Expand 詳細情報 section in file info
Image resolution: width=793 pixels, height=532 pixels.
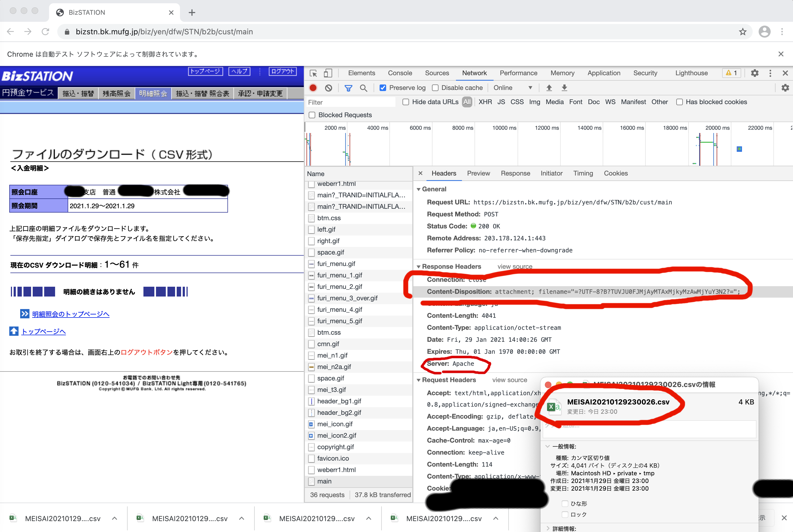(x=547, y=528)
